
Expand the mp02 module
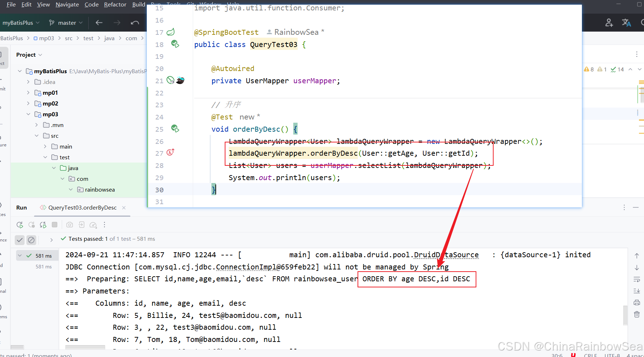(28, 103)
